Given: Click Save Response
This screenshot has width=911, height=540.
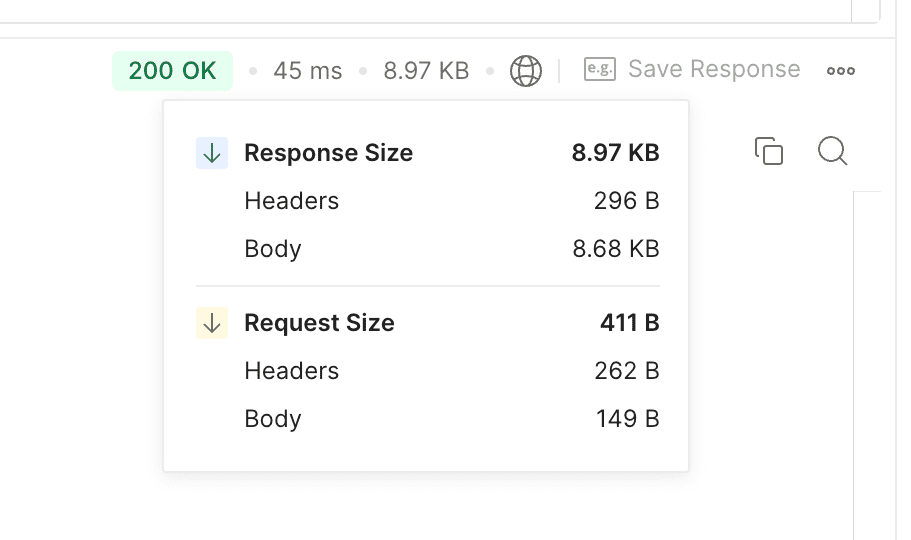Looking at the screenshot, I should (x=714, y=69).
